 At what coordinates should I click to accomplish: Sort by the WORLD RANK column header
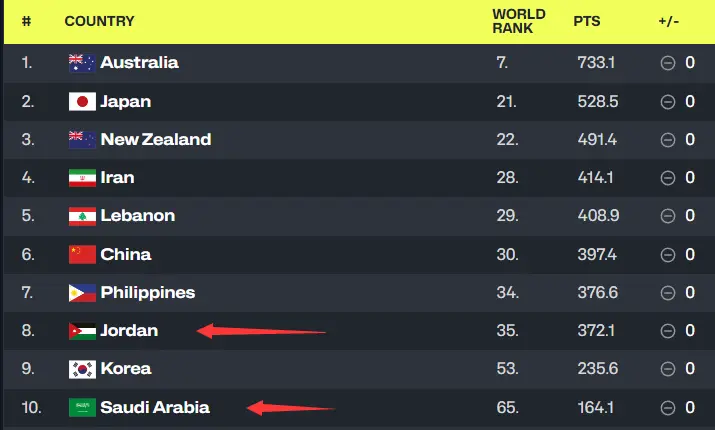[519, 21]
